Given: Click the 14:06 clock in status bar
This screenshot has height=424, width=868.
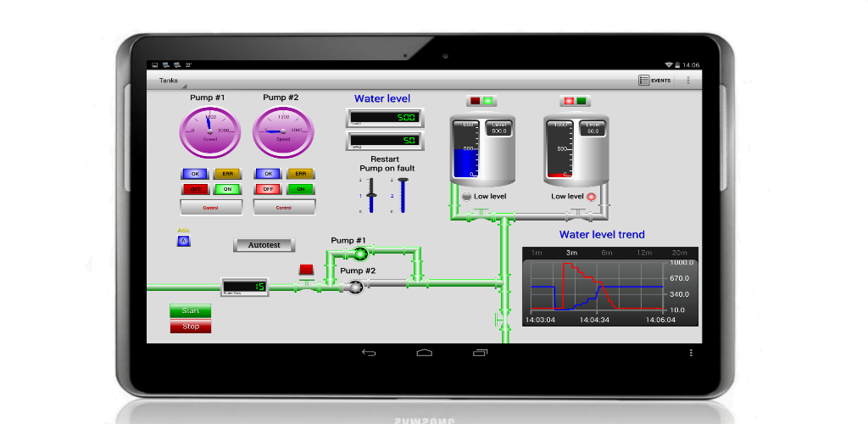Looking at the screenshot, I should (691, 64).
